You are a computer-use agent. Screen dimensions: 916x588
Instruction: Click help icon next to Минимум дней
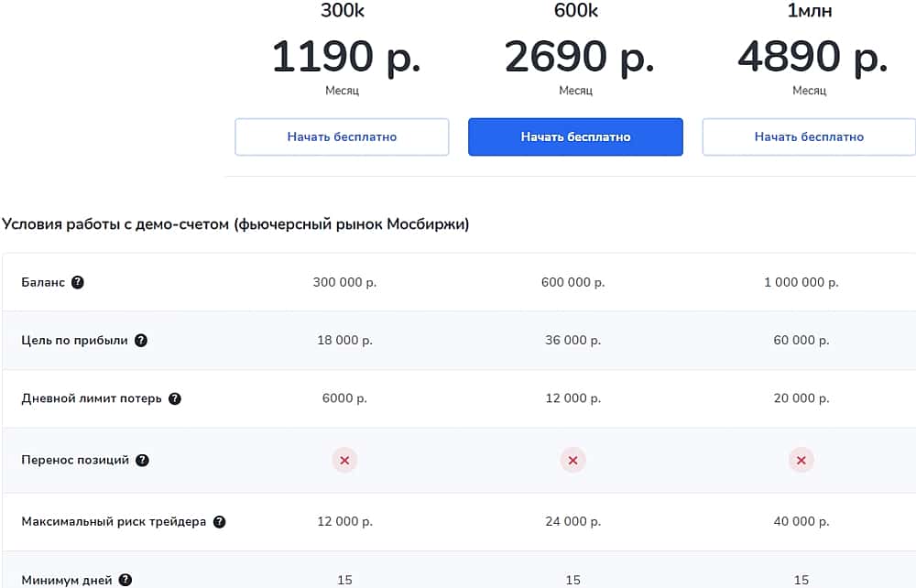tap(125, 580)
